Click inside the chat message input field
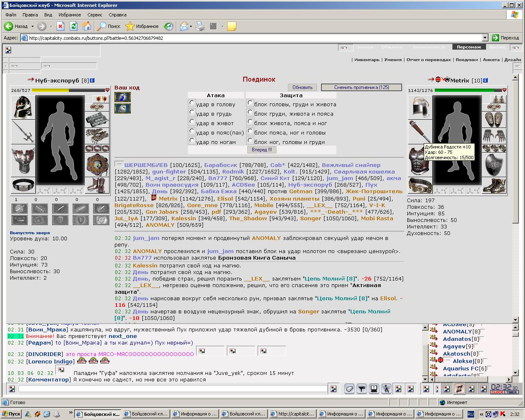Screen dimensions: 525x420 (173, 388)
